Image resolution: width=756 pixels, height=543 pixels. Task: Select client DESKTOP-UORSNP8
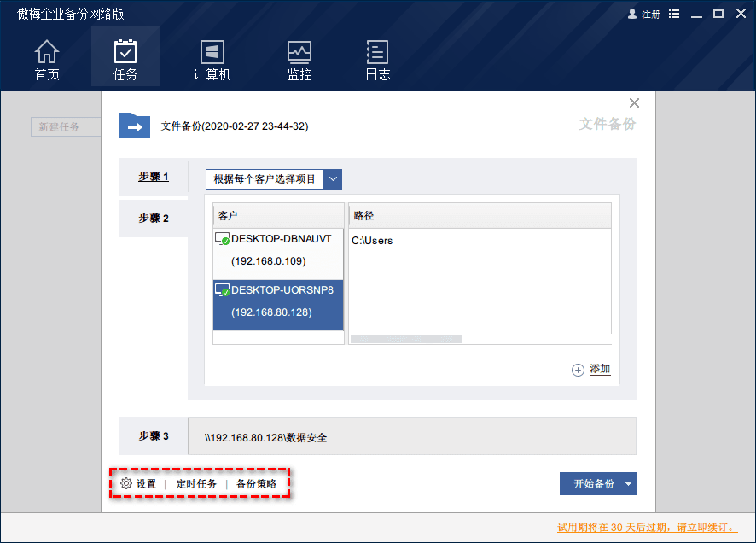coord(278,305)
